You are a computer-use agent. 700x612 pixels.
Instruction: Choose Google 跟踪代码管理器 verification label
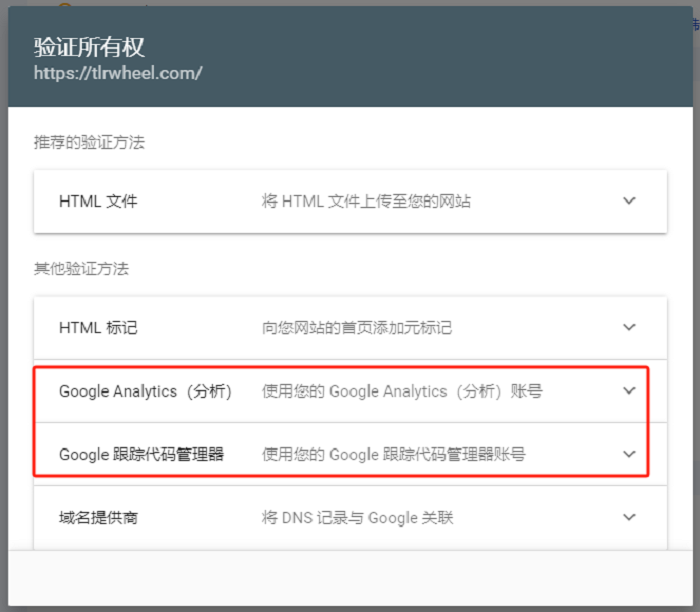click(141, 454)
